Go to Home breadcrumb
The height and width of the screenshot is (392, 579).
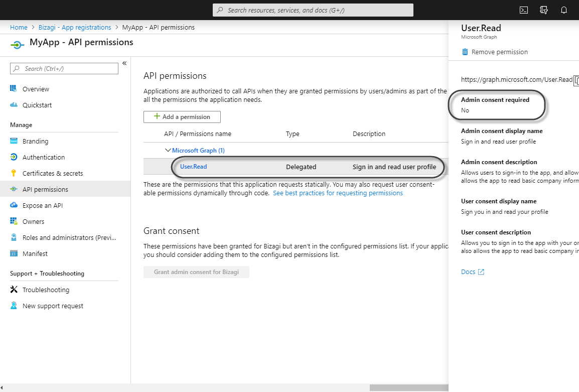point(19,27)
